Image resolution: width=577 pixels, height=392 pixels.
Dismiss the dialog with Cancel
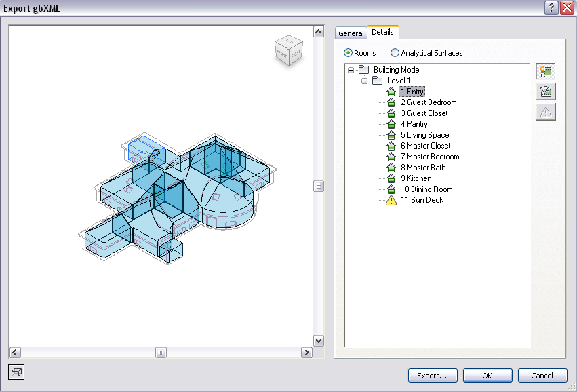(x=542, y=376)
